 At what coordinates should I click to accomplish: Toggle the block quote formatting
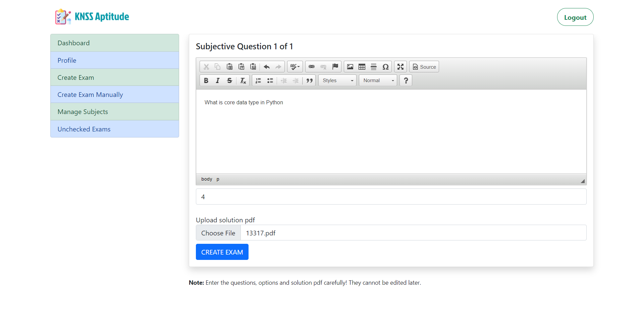coord(309,80)
